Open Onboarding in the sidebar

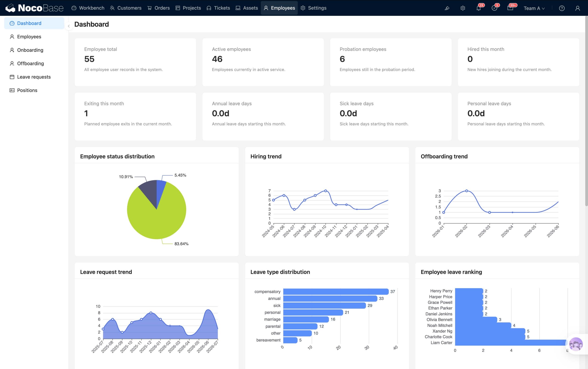click(34, 50)
